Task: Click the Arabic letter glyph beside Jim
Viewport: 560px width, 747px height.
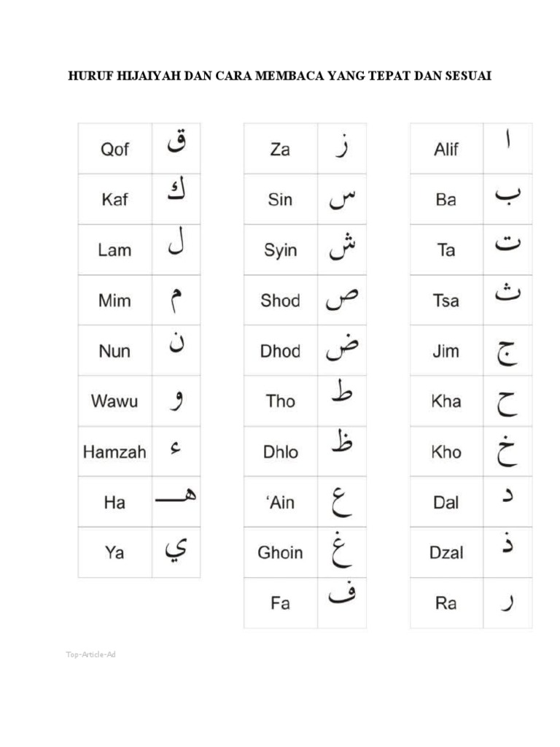Action: (507, 352)
